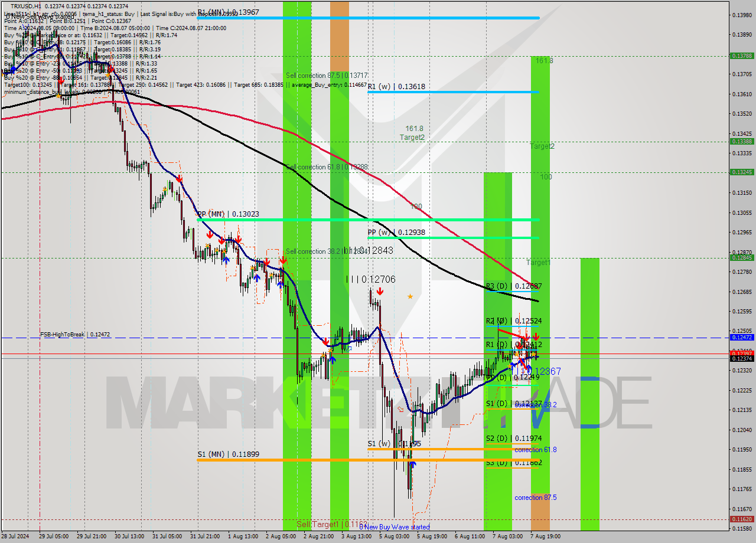This screenshot has height=543, width=756.
Task: Click the 0.13980 price axis value
Action: (x=742, y=15)
